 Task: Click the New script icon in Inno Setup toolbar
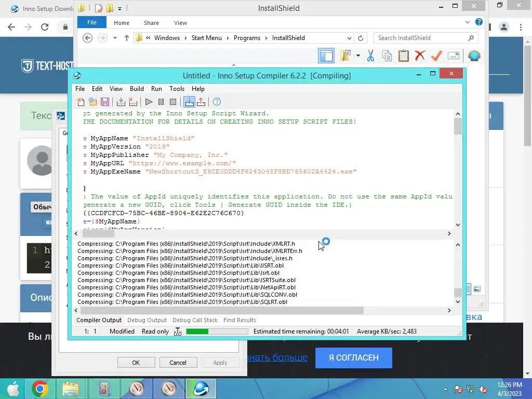(x=81, y=102)
